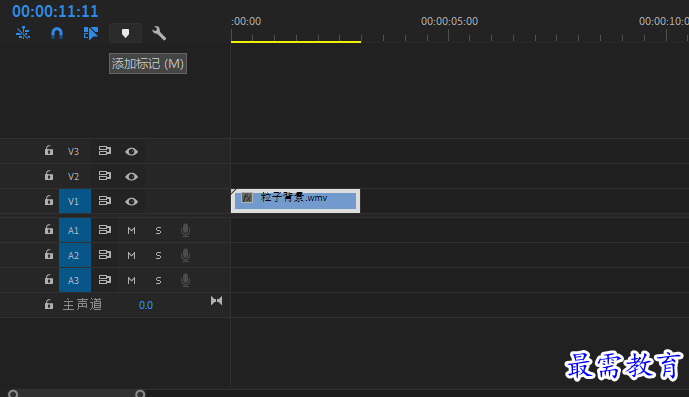
Task: Toggle linked selection icon
Action: (x=91, y=33)
